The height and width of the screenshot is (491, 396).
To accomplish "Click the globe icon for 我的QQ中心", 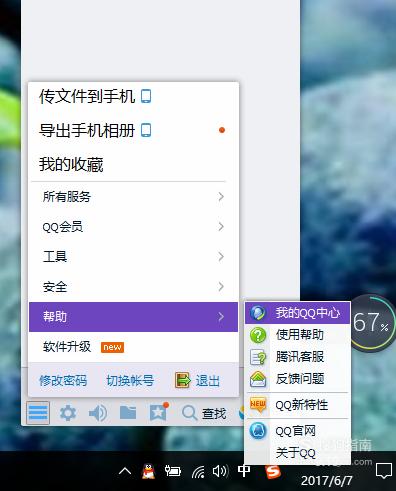I will 258,313.
